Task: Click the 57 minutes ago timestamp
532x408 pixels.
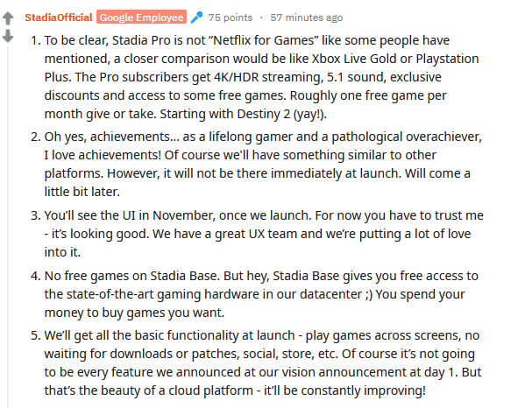Action: (307, 18)
